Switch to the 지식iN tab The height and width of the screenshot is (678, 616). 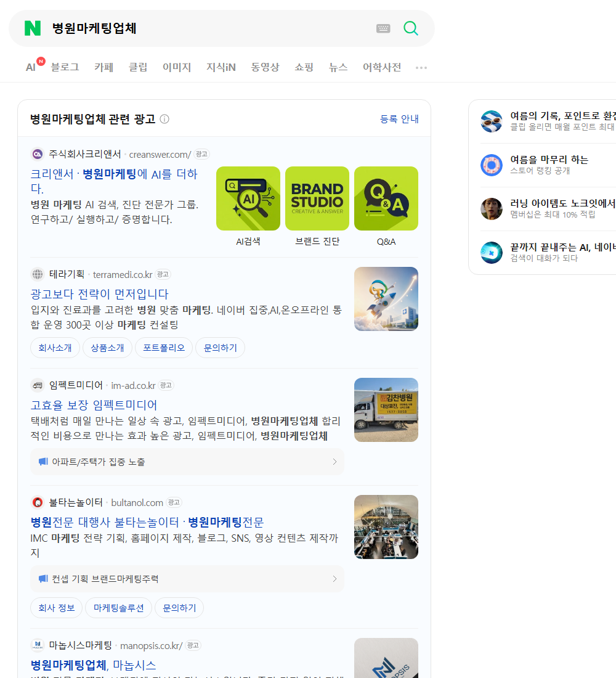(x=221, y=67)
